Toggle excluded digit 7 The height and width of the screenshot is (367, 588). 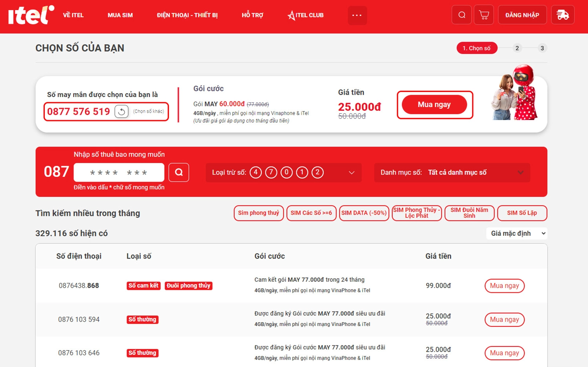pyautogui.click(x=271, y=172)
